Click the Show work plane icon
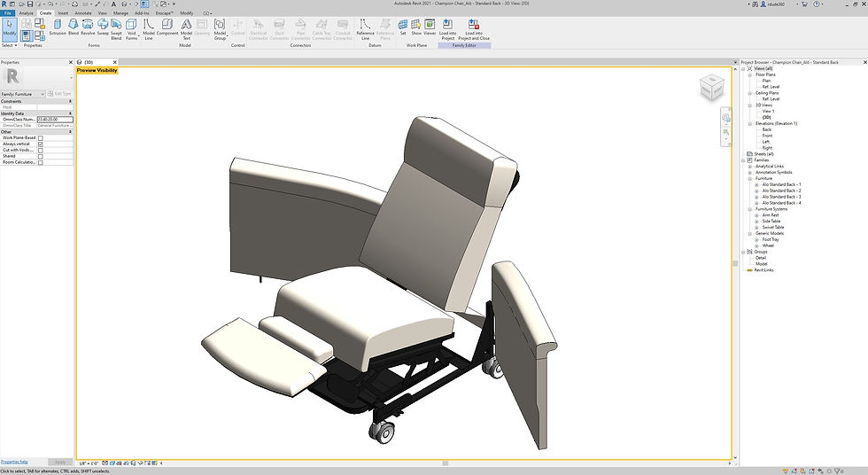 (x=416, y=27)
